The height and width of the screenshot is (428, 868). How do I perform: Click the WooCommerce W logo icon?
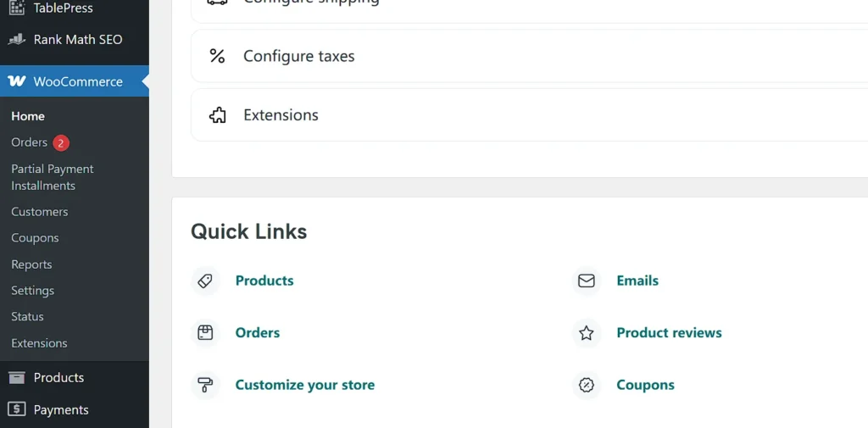pos(17,81)
